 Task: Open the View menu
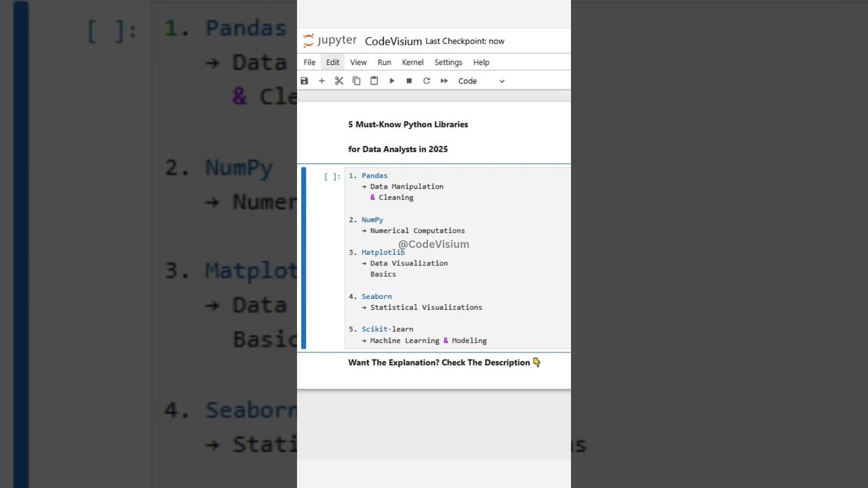tap(358, 62)
